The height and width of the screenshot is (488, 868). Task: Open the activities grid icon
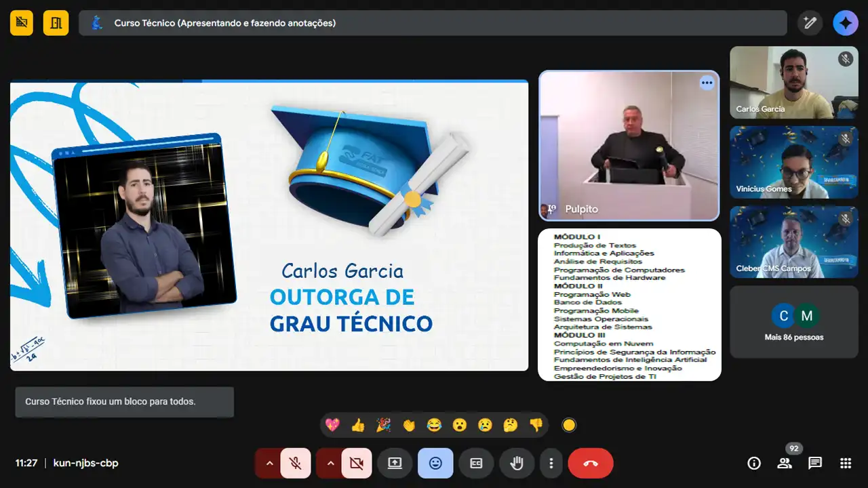pyautogui.click(x=846, y=464)
